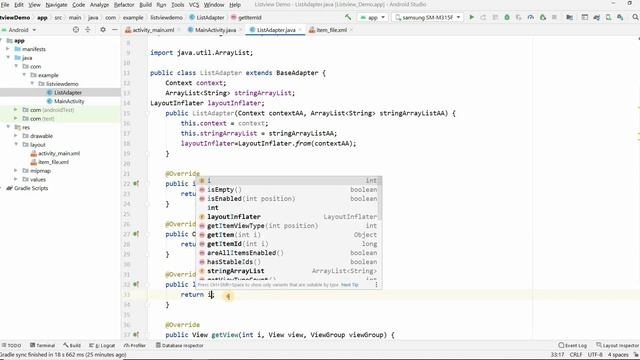Click the UTF-8 encoding in status bar
The width and height of the screenshot is (640, 360).
tap(595, 355)
